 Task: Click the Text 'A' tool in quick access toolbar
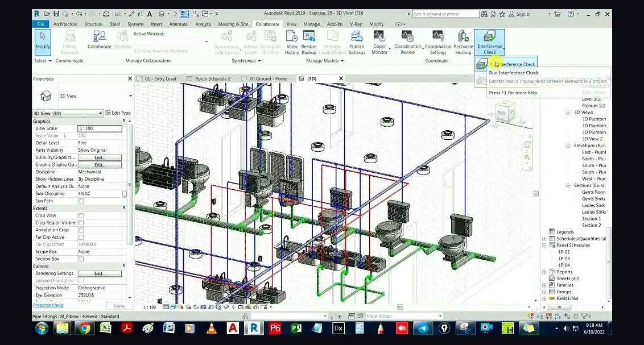150,14
